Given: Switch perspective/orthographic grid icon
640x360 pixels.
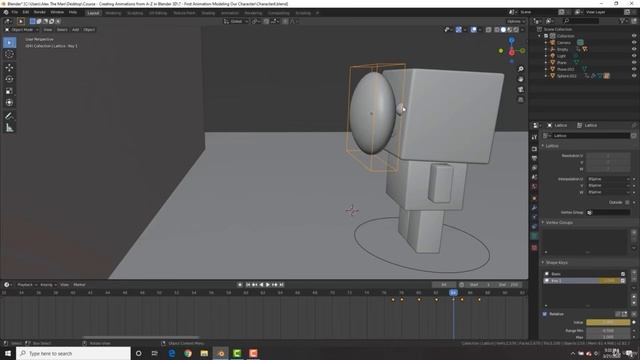Looking at the screenshot, I should pyautogui.click(x=520, y=100).
